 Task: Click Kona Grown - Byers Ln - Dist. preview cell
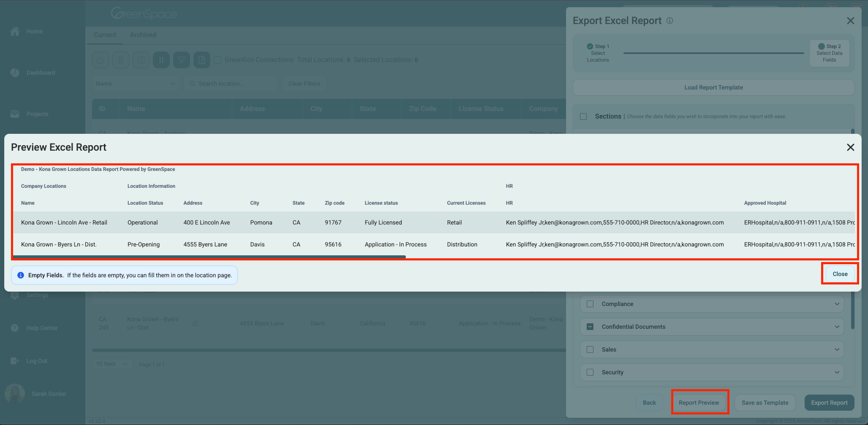tap(59, 244)
